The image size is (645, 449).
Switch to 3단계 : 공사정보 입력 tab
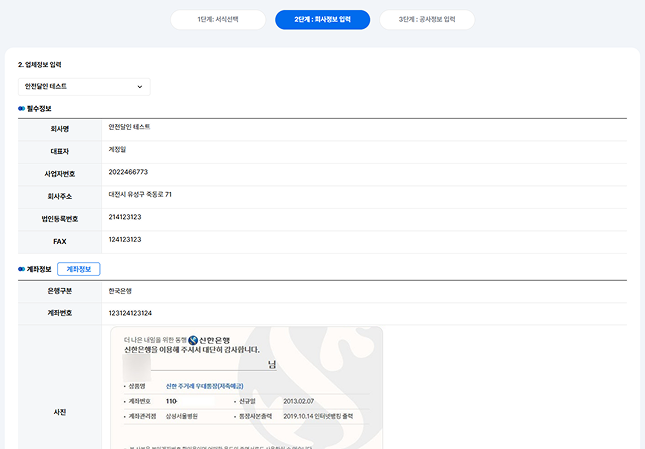(427, 20)
